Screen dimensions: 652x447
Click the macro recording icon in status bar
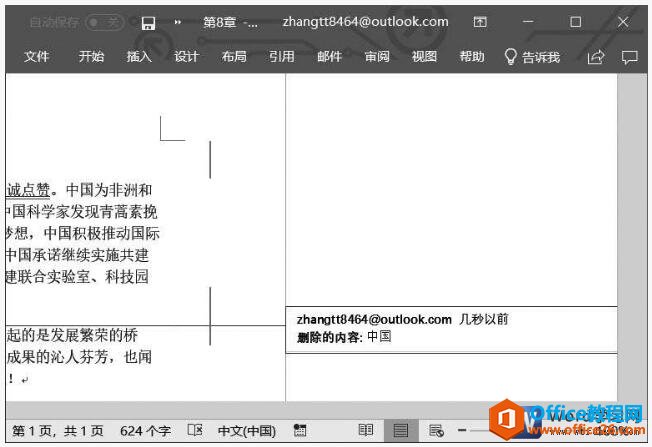(x=300, y=430)
